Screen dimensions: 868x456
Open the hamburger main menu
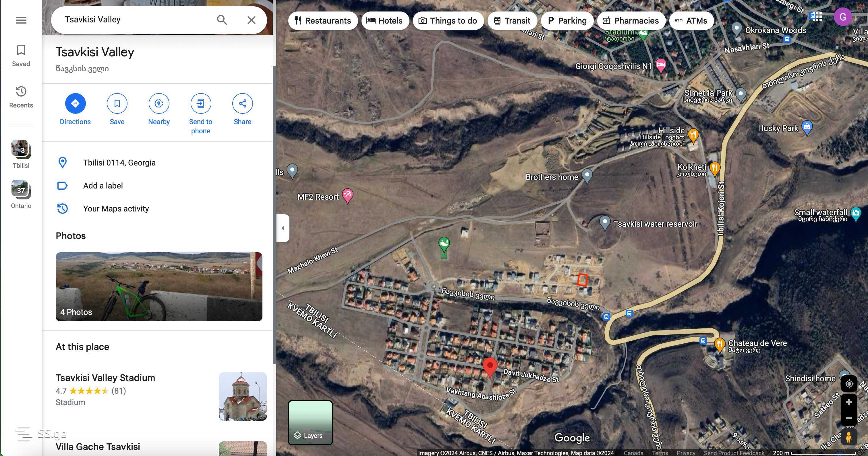[21, 20]
